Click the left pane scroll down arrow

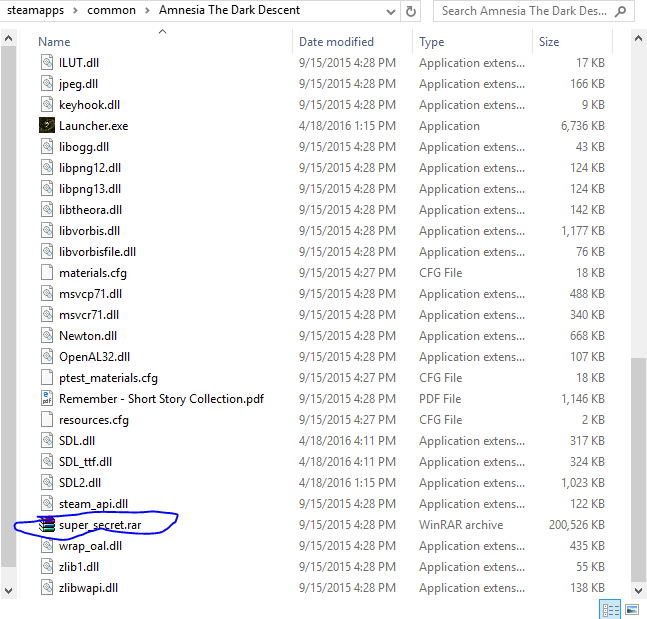point(8,591)
